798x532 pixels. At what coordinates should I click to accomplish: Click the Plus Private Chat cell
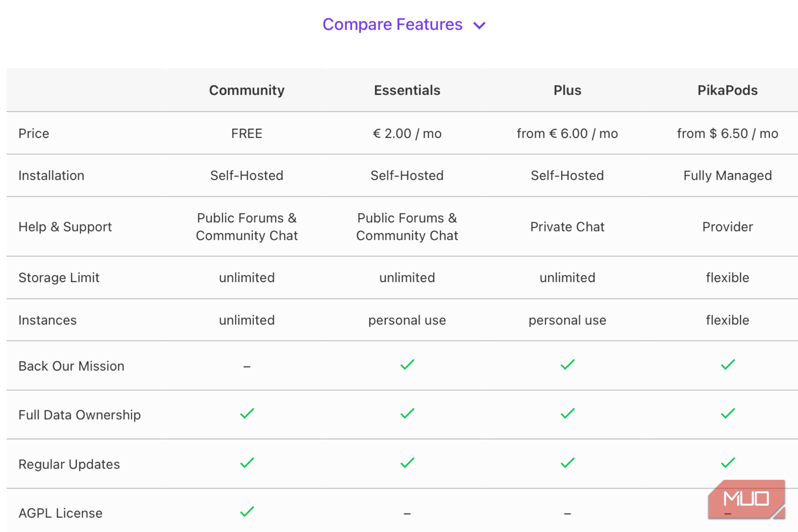pyautogui.click(x=567, y=227)
